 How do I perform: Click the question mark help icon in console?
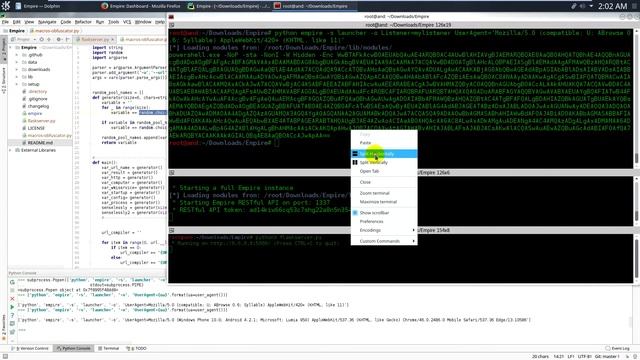coord(12,316)
